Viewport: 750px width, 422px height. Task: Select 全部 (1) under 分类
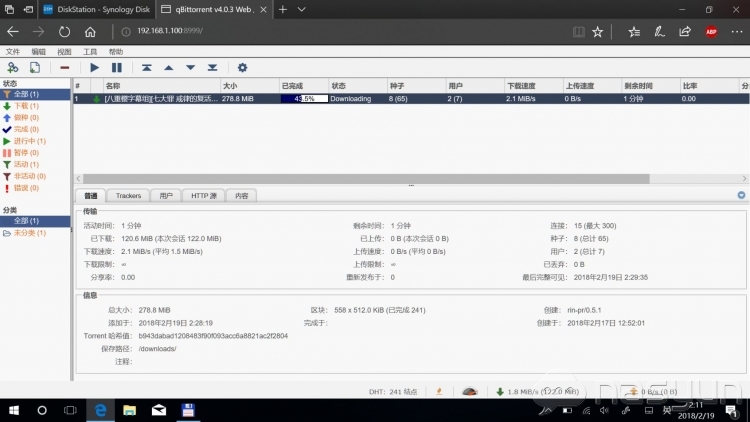pos(35,221)
